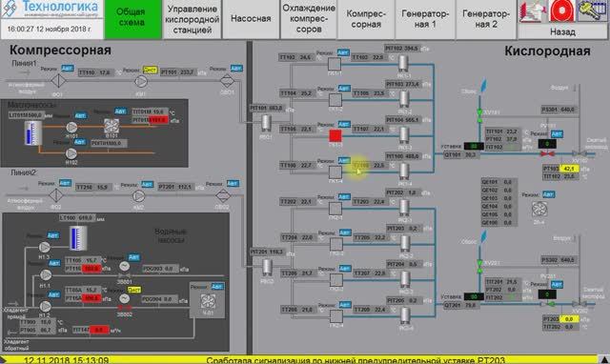Click the PT201 112,1 reading
This screenshot has height=364, width=610.
[x=175, y=187]
